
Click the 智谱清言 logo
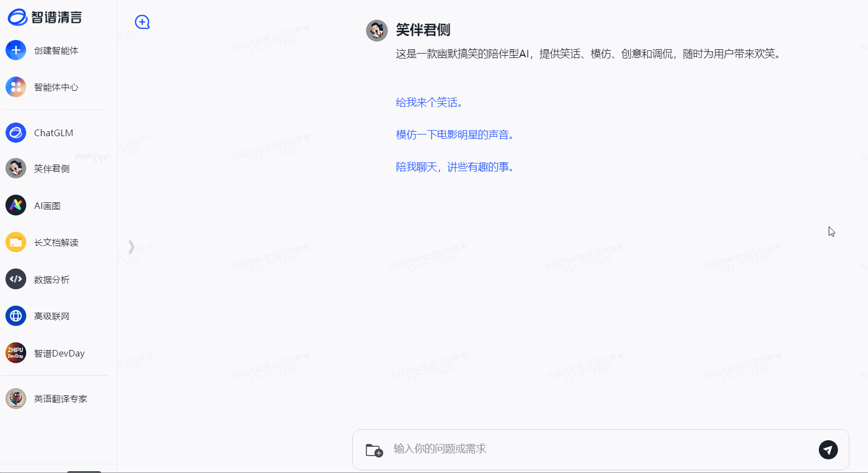click(45, 17)
